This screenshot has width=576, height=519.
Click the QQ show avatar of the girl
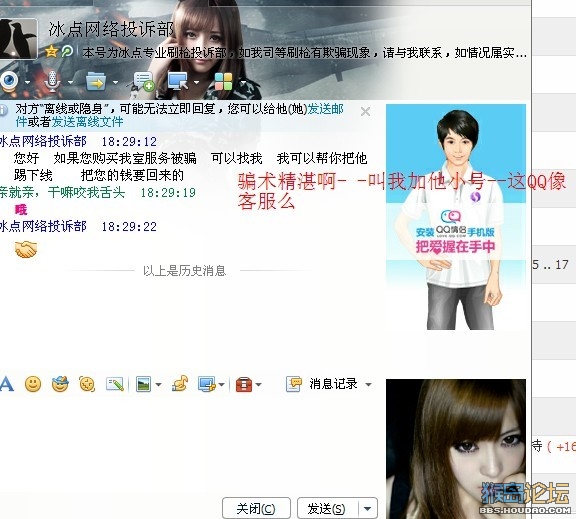tap(456, 448)
